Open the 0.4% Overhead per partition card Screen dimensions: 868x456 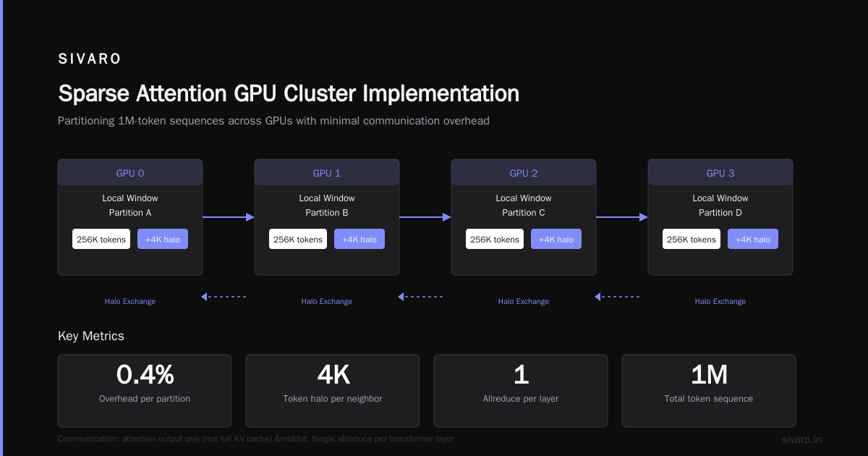point(145,391)
